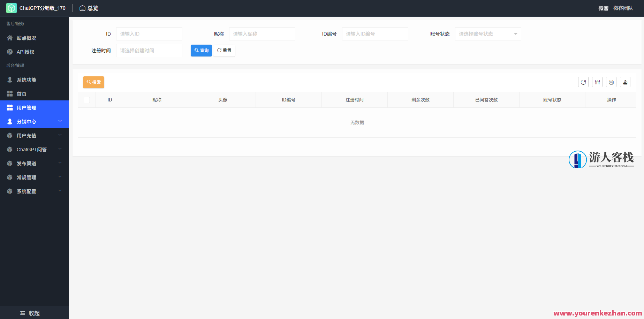Open the 首页 sidebar item

click(x=21, y=93)
